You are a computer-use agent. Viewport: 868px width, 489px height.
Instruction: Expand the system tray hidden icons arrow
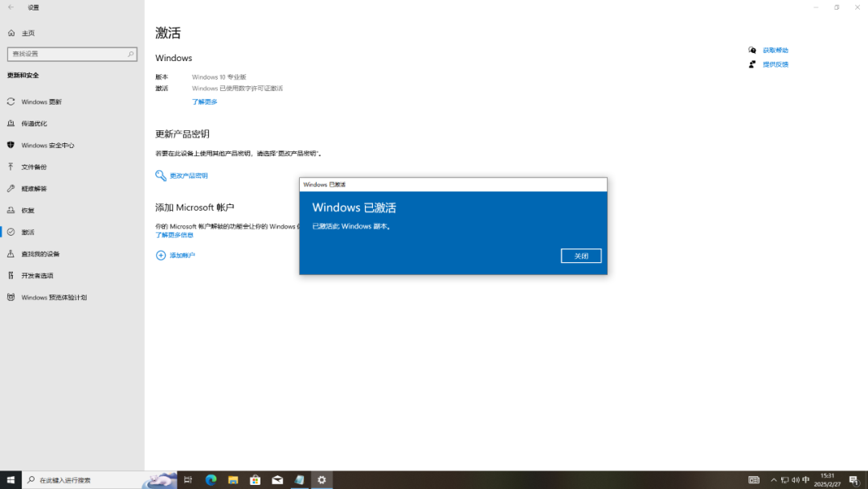tap(773, 480)
